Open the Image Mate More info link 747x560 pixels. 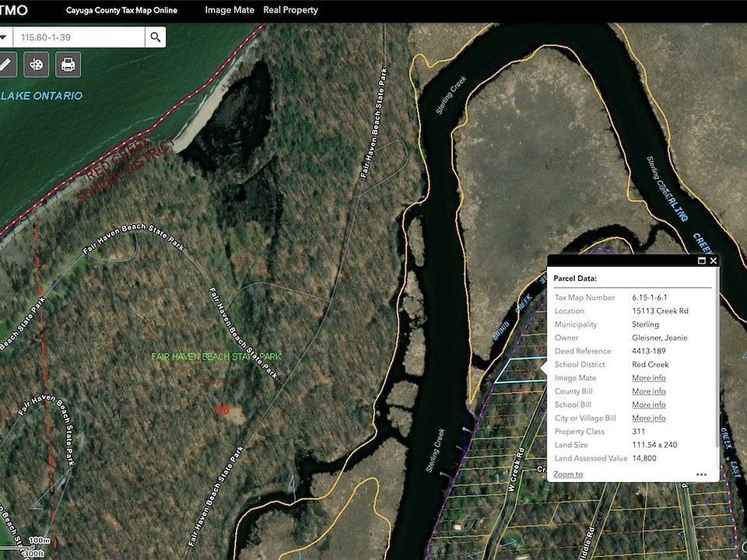click(649, 378)
